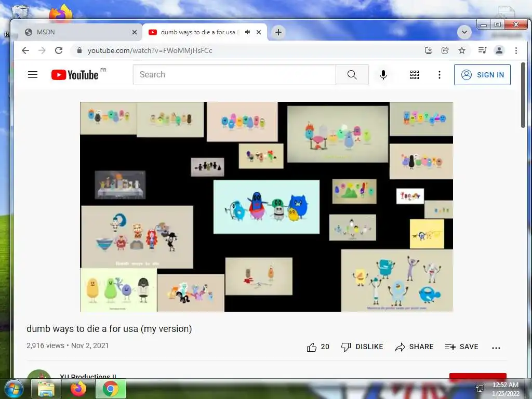Bookmark this page with the star

coord(462,50)
